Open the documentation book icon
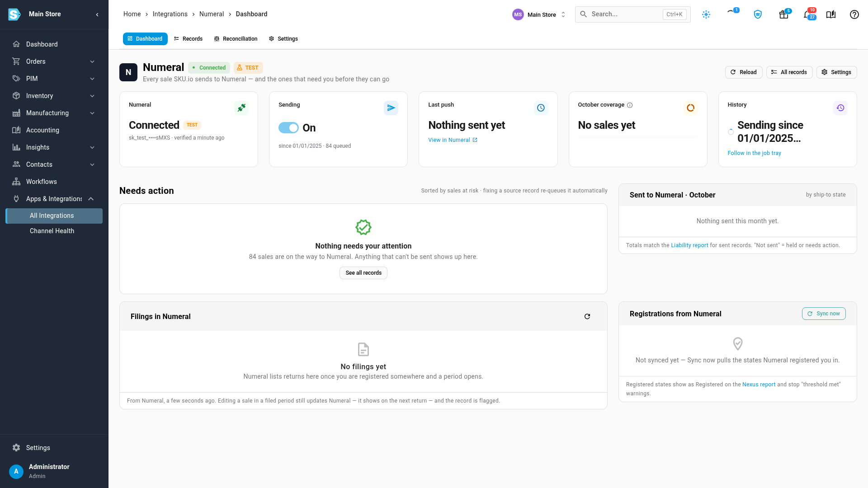This screenshot has height=488, width=868. point(831,14)
